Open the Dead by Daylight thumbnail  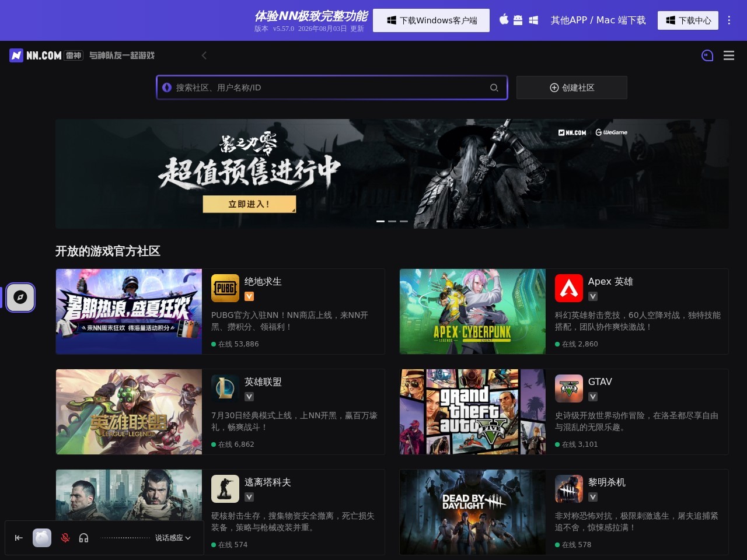(473, 512)
